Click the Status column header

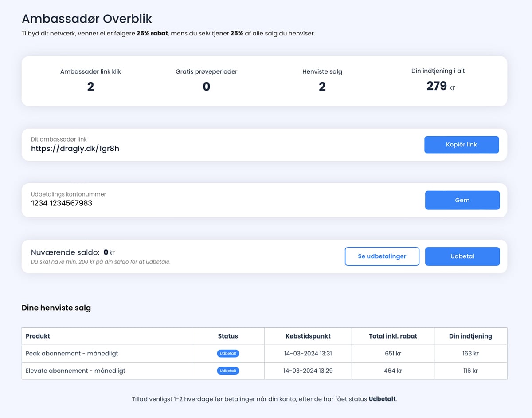pos(228,336)
